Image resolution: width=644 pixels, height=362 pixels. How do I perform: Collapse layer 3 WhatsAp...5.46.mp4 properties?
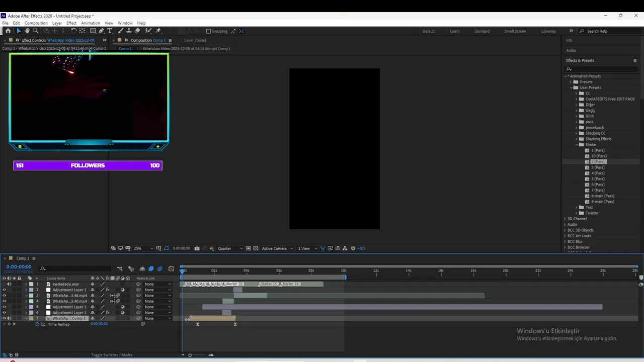point(26,296)
